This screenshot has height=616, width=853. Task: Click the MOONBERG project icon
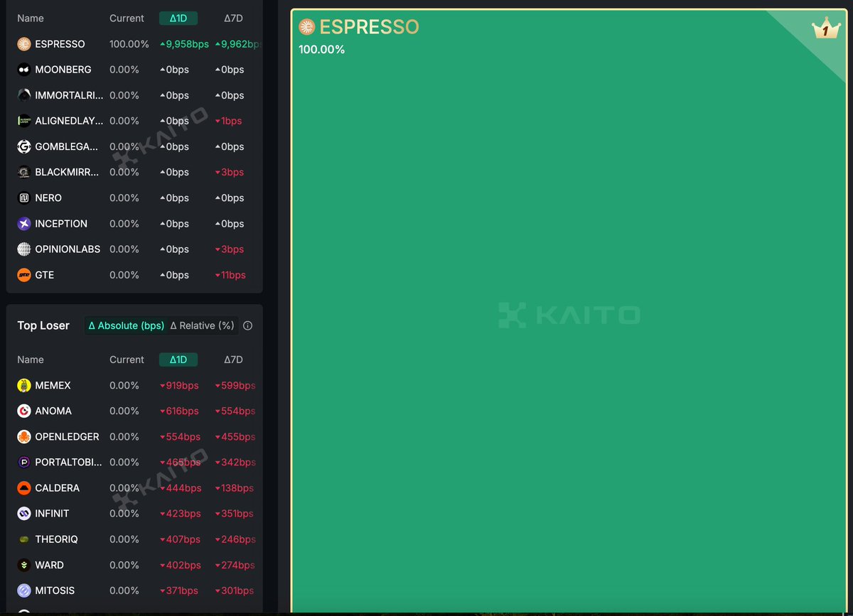[x=24, y=70]
